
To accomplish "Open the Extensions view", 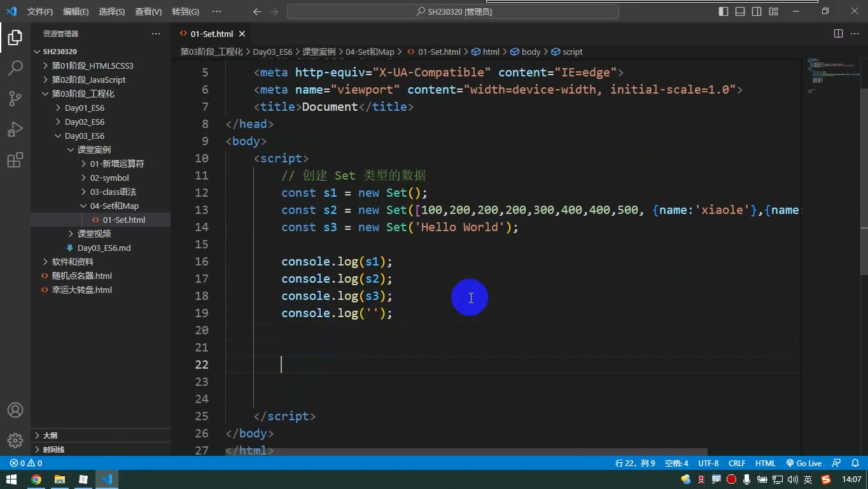I will 15,159.
